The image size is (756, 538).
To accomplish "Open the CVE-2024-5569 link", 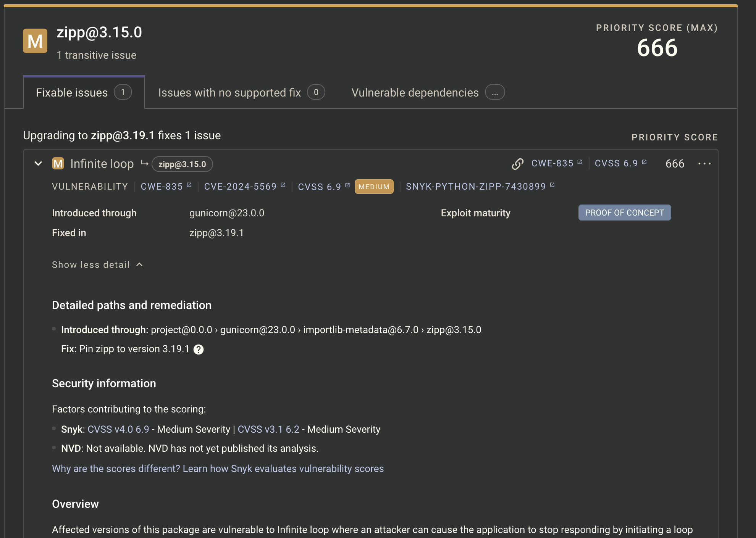I will (244, 187).
